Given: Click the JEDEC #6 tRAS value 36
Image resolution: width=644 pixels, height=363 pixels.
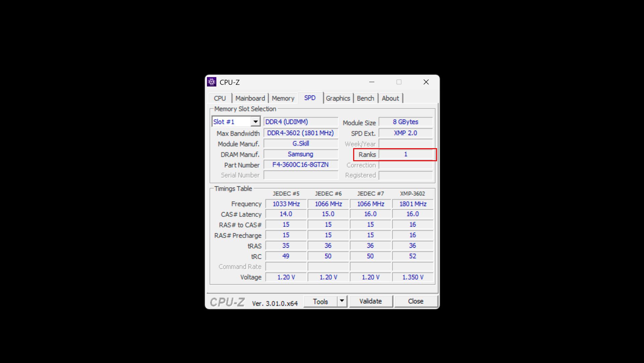Looking at the screenshot, I should click(328, 245).
